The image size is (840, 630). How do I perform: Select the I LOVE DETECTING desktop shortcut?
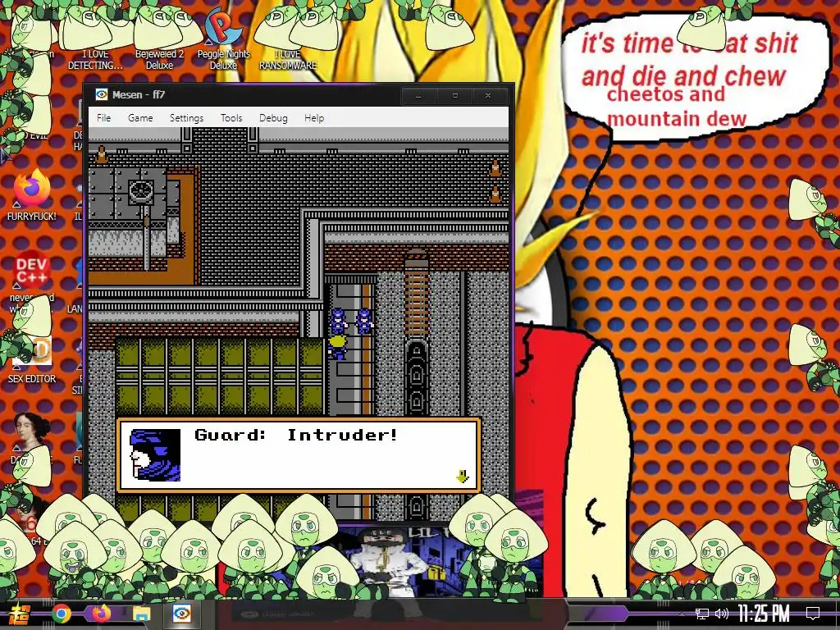[95, 40]
